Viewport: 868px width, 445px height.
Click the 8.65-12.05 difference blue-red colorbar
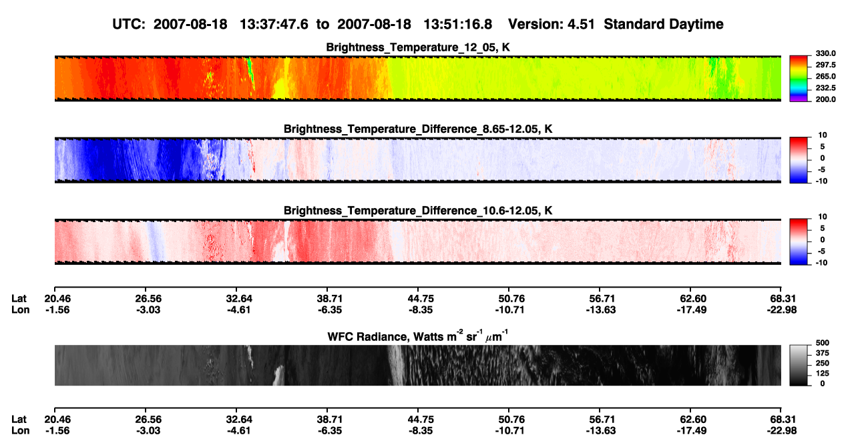click(799, 159)
